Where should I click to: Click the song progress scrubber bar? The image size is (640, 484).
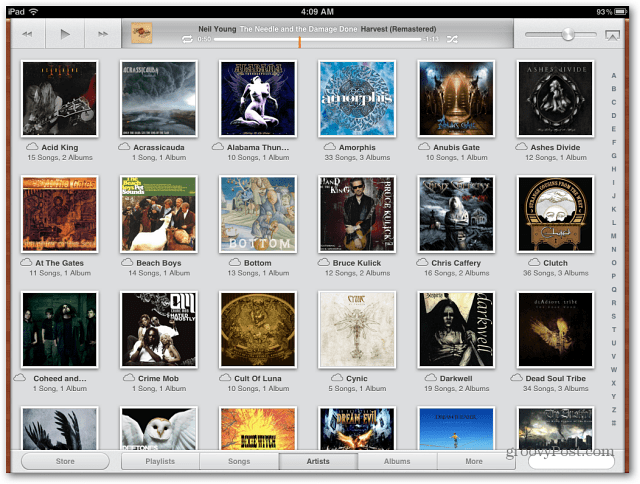click(x=317, y=40)
